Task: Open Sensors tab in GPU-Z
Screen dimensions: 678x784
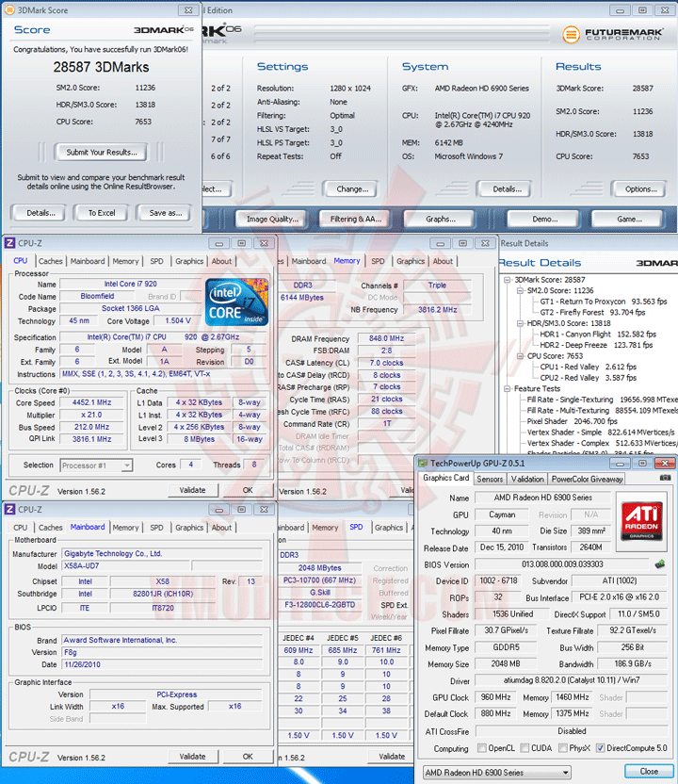Action: click(x=490, y=479)
